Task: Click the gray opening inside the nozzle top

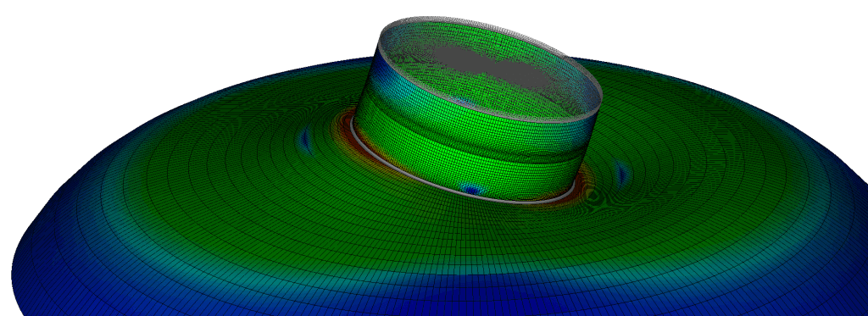Action: click(x=487, y=65)
